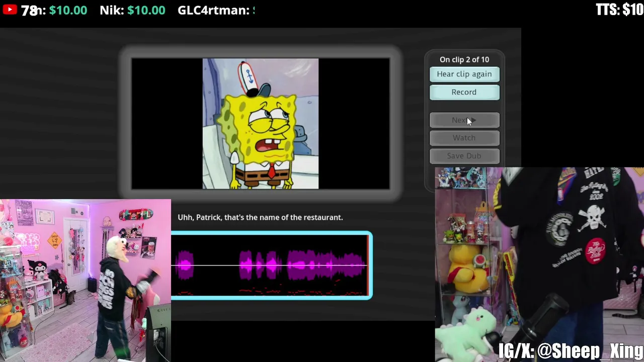Click the "Nik: $10.00" donation entry
This screenshot has height=362, width=644.
pos(132,10)
